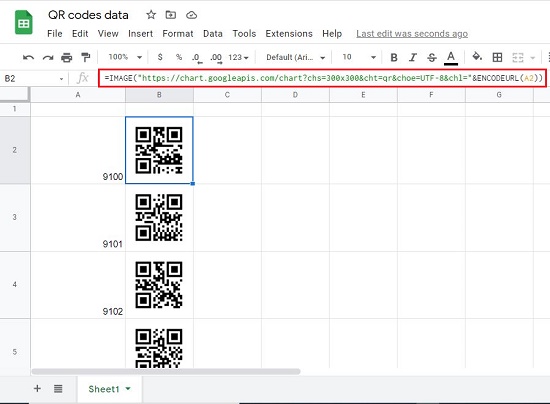Open the Sheet1 tab options arrow

click(128, 389)
